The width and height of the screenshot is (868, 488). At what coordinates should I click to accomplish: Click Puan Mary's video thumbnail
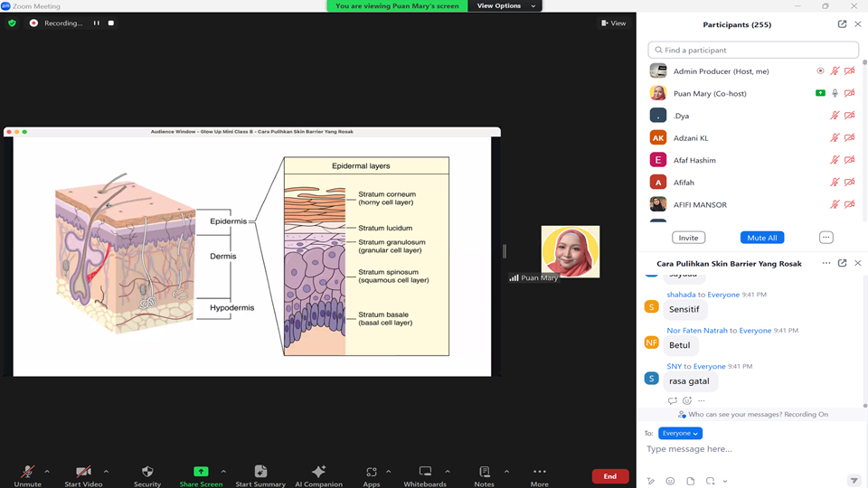tap(571, 251)
